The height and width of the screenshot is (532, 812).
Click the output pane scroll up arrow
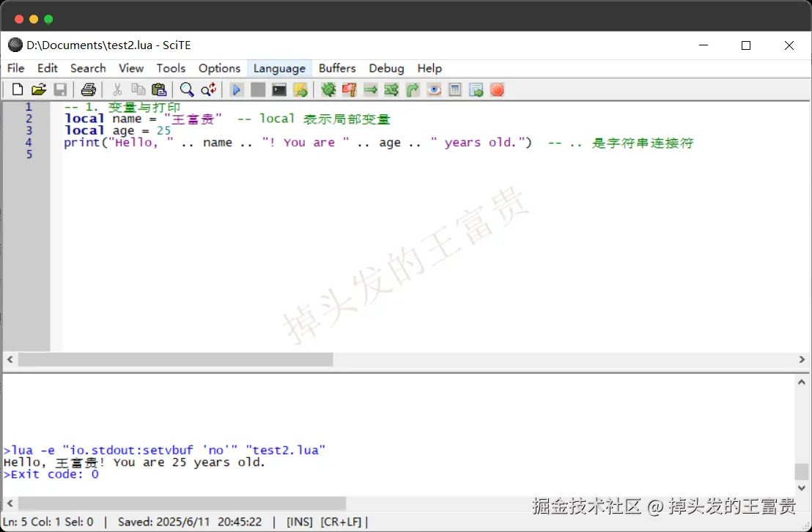802,383
